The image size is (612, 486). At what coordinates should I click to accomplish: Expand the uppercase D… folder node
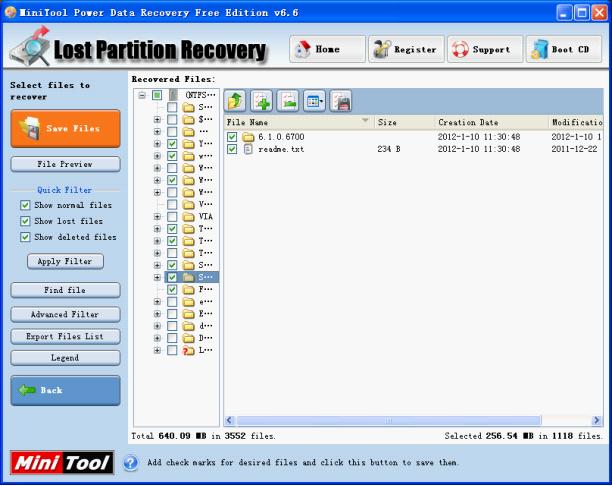[157, 338]
